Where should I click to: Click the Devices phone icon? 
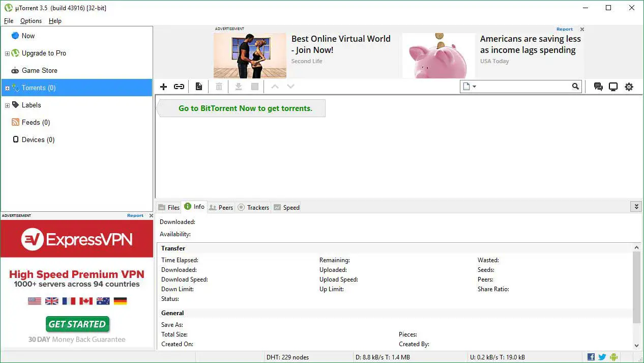coord(15,139)
